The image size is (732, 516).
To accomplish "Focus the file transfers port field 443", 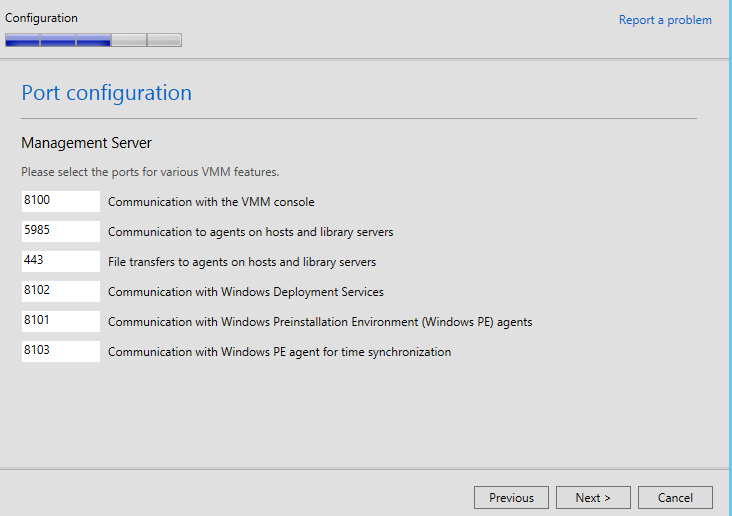I will (60, 261).
